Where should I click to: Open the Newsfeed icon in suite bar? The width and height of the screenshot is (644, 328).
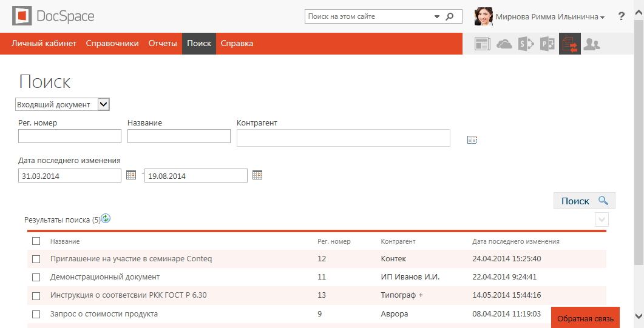click(x=482, y=44)
